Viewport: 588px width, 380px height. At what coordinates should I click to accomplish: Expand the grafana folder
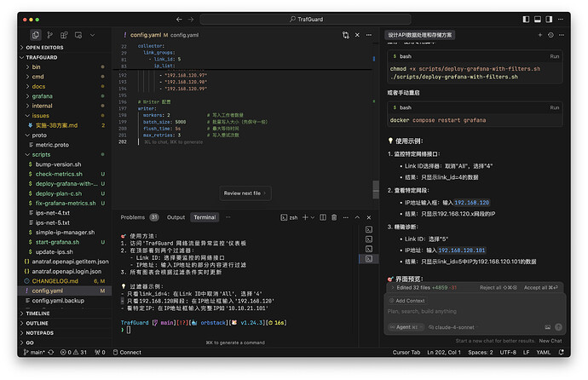(42, 96)
